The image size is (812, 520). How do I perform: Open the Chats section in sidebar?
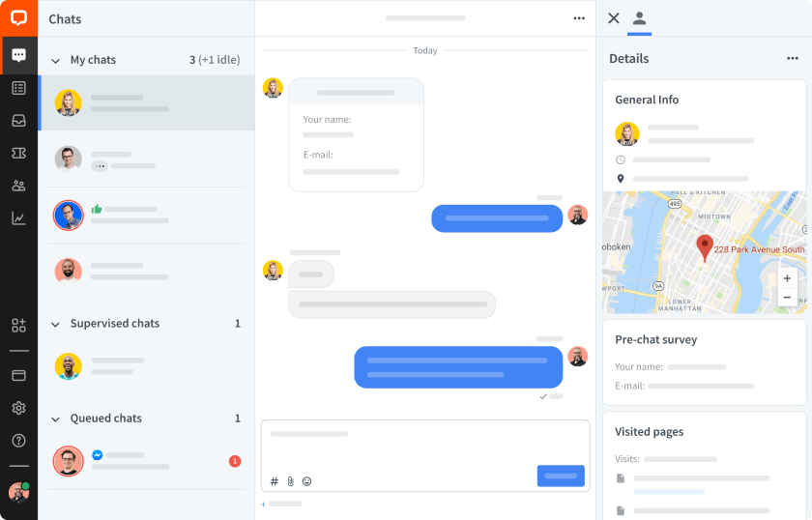(x=18, y=55)
